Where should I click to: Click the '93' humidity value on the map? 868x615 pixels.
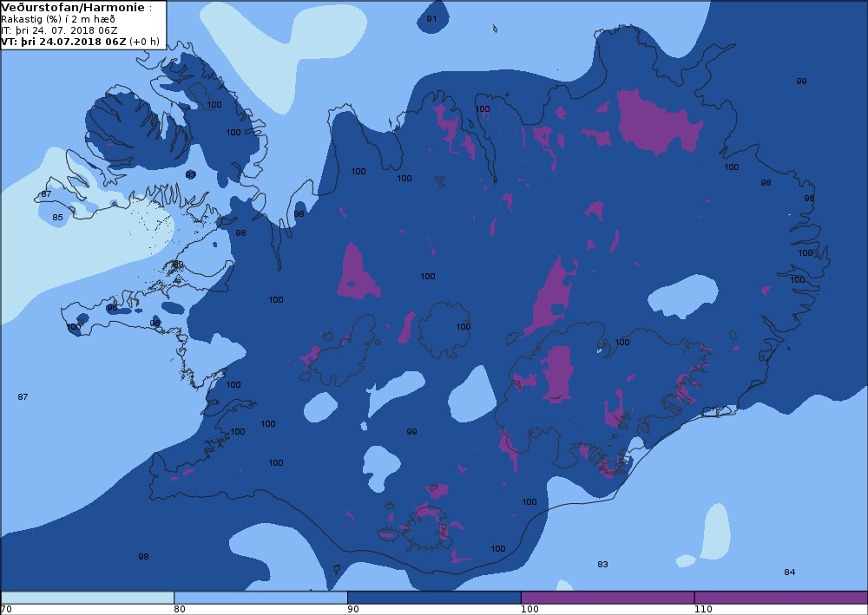(x=190, y=174)
